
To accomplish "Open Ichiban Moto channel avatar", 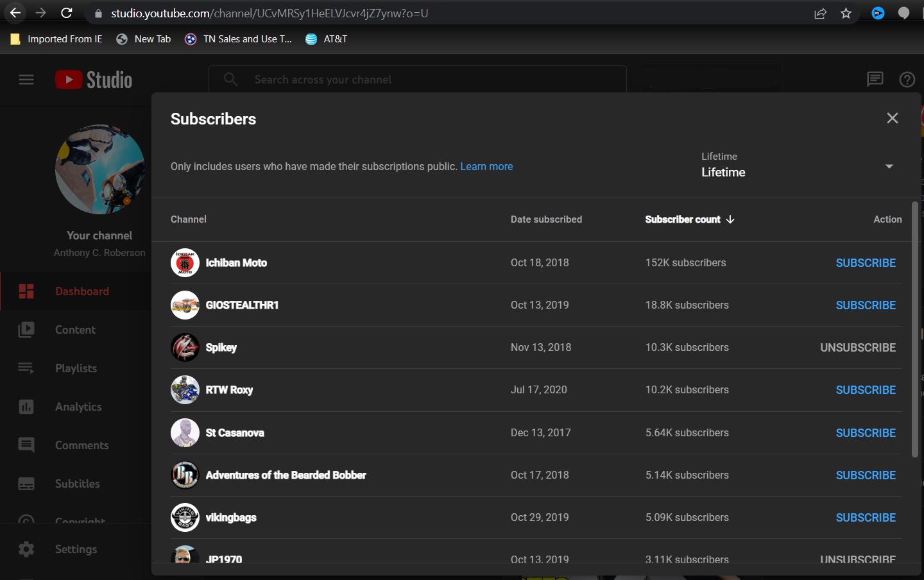I will (x=185, y=263).
